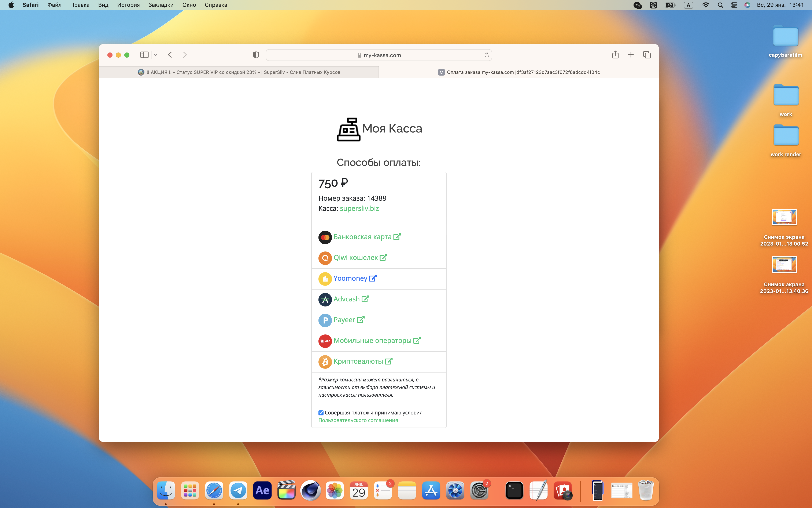812x508 pixels.
Task: Open Finder from the Dock
Action: point(166,490)
